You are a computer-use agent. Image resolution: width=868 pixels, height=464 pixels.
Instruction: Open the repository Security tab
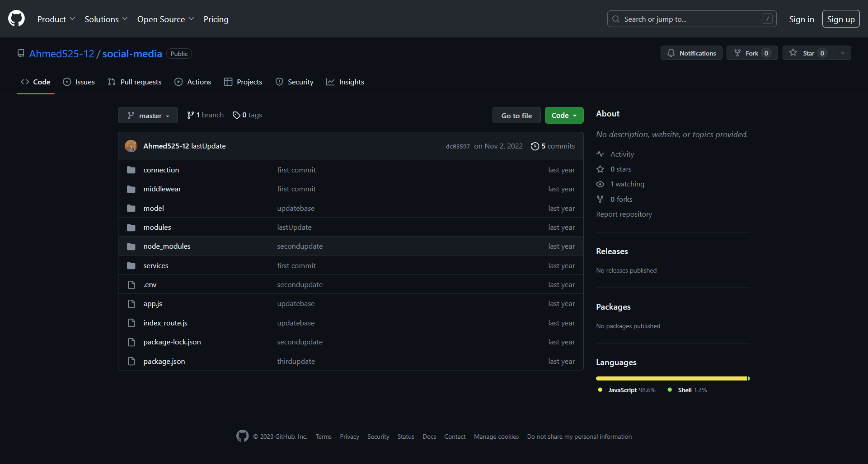coord(295,82)
